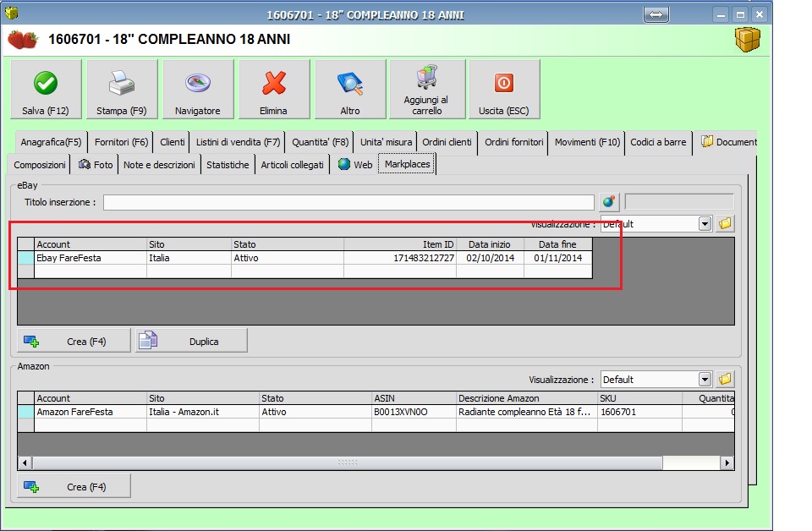Switch to the Statistiche tab
This screenshot has width=812, height=531.
pos(228,165)
